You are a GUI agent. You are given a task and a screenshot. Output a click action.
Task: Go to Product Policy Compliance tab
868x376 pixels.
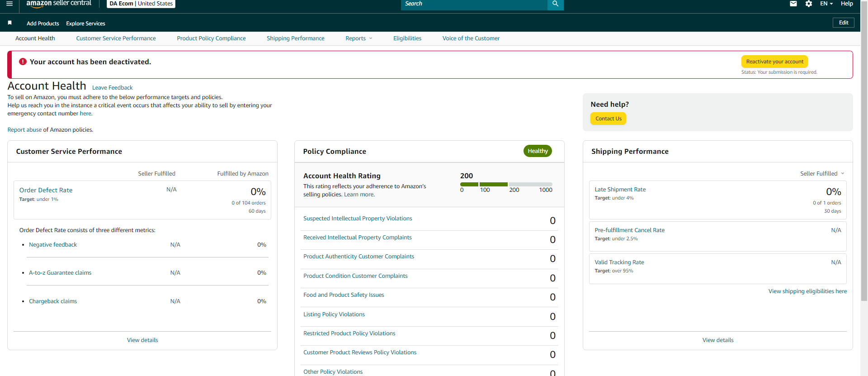point(211,38)
